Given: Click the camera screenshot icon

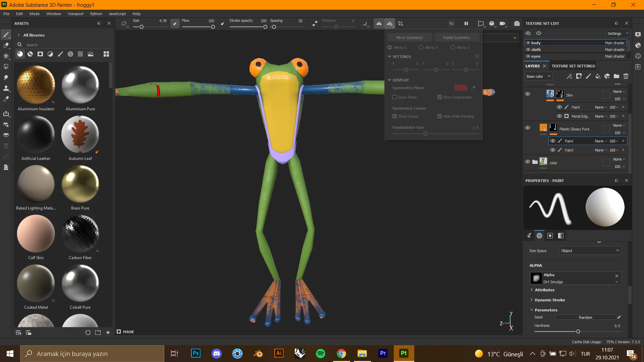Looking at the screenshot, I should 517,23.
